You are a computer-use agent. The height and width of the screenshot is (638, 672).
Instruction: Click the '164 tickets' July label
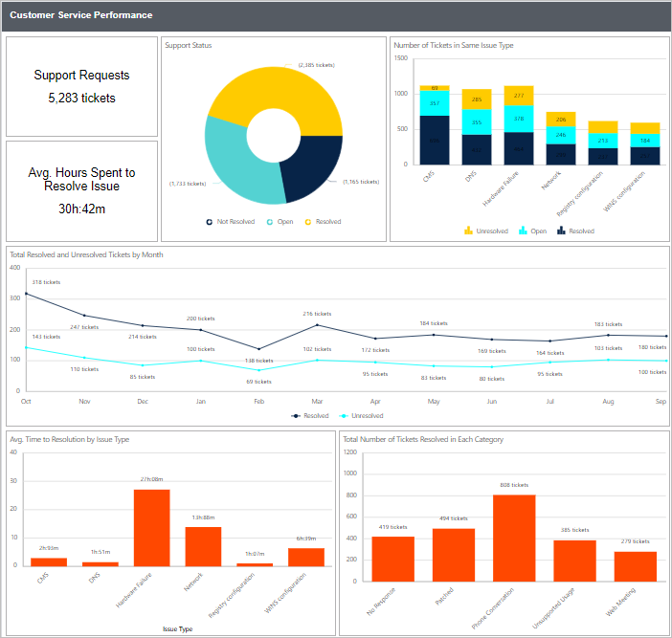(550, 353)
